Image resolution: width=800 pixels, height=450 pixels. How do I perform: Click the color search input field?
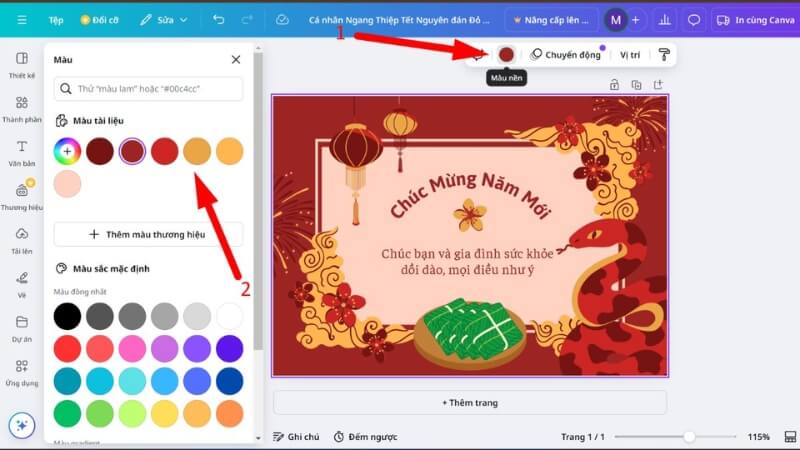coord(148,89)
